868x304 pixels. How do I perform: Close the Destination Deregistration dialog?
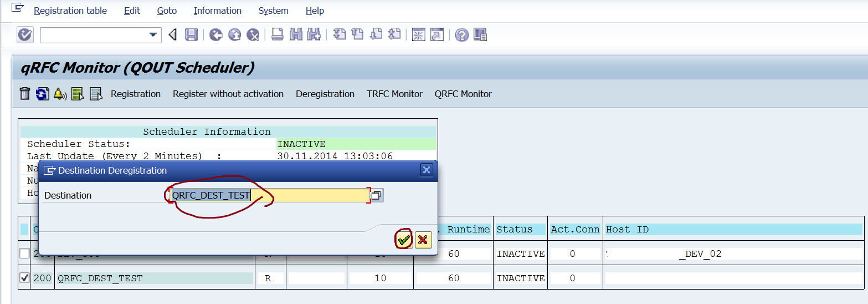(x=427, y=170)
